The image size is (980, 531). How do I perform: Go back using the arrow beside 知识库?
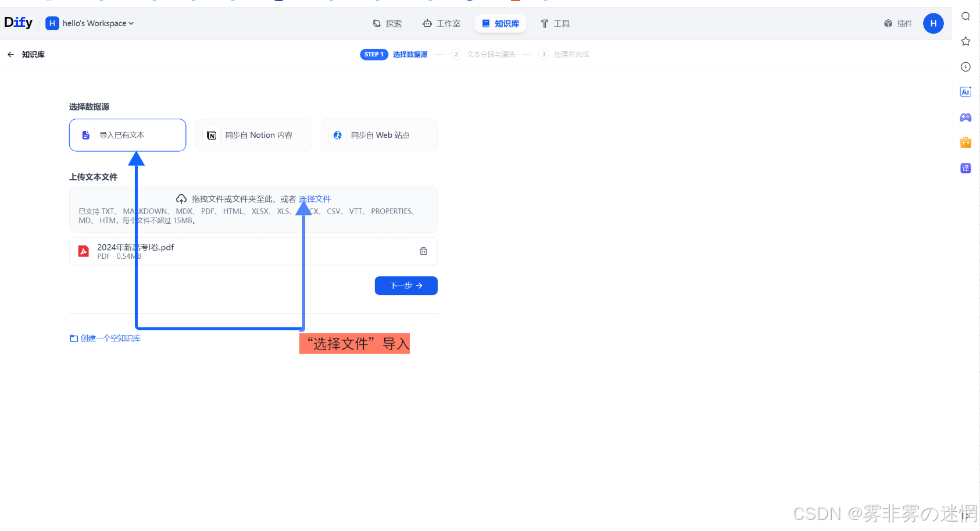point(10,55)
